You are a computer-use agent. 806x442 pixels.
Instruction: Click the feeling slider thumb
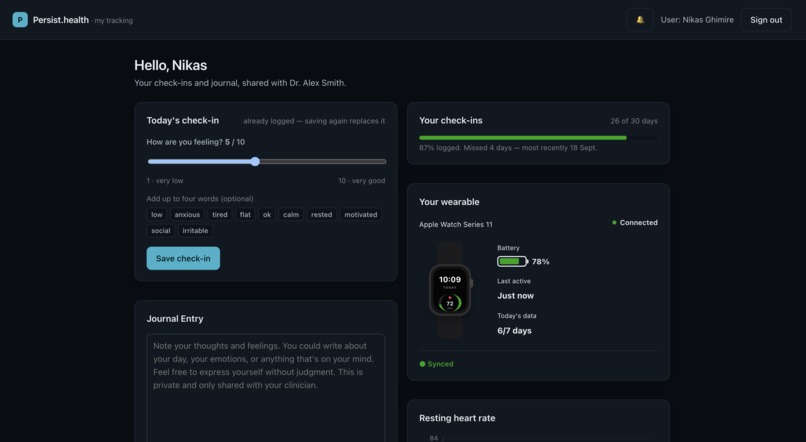(x=255, y=161)
